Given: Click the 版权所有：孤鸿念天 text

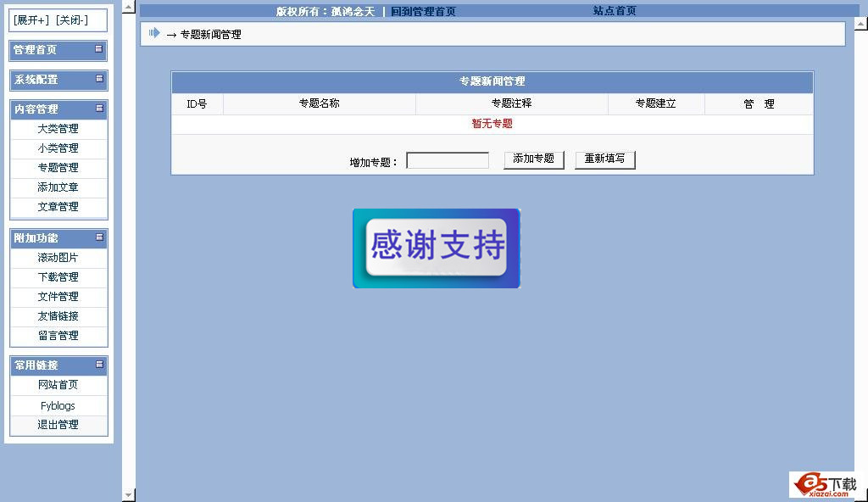Looking at the screenshot, I should 325,11.
